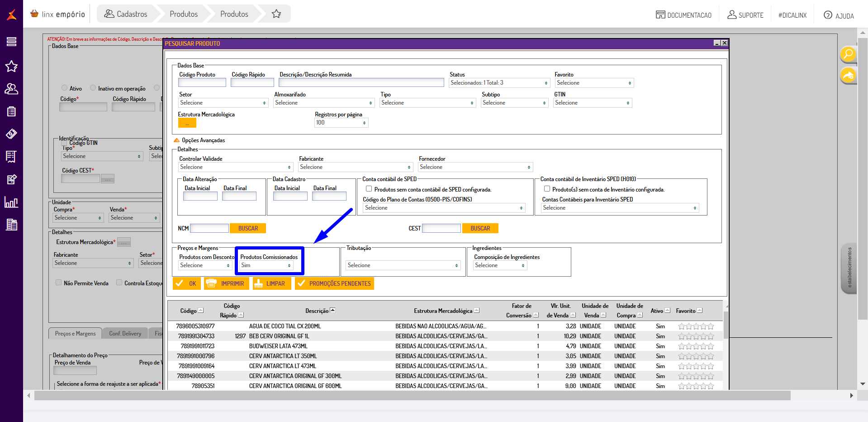
Task: Click the favorite star in breadcrumb bar
Action: [x=276, y=14]
